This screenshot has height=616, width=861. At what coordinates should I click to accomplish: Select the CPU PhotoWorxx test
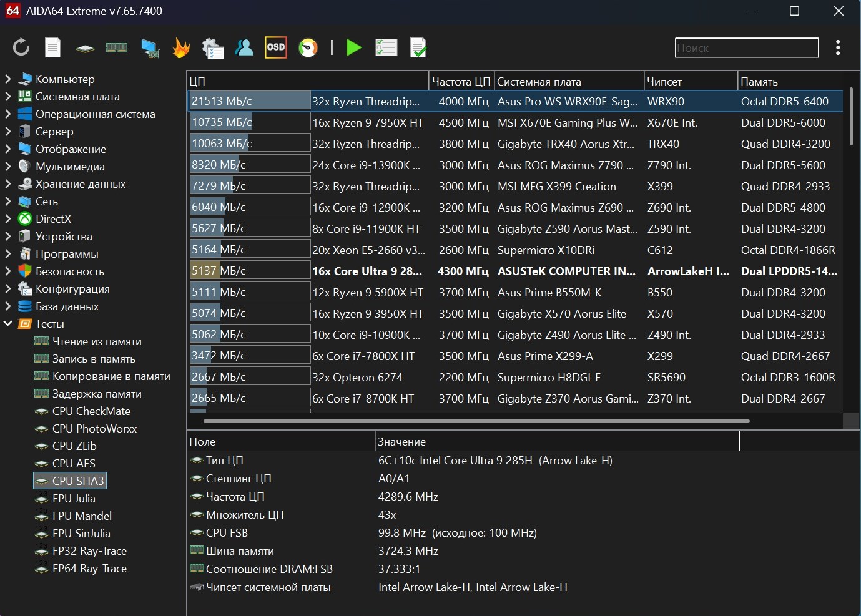point(94,429)
